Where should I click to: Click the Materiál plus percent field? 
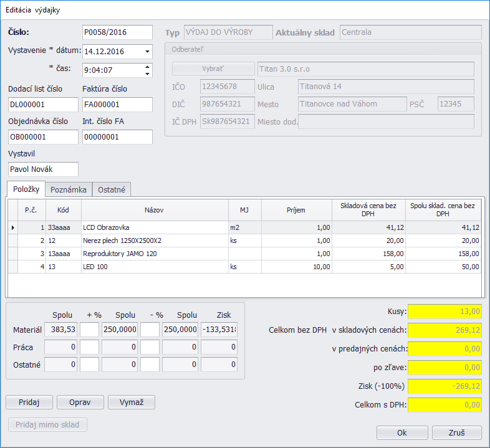click(x=89, y=330)
